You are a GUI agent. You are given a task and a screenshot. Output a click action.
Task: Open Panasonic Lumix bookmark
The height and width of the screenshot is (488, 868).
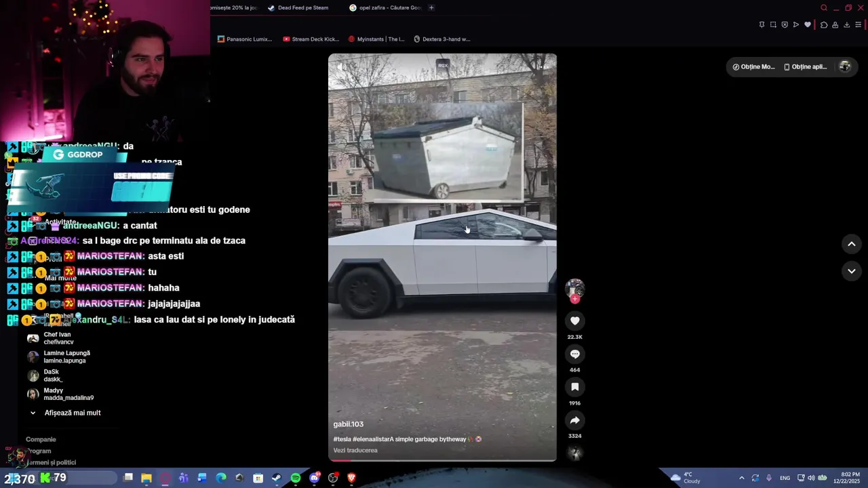pos(245,39)
